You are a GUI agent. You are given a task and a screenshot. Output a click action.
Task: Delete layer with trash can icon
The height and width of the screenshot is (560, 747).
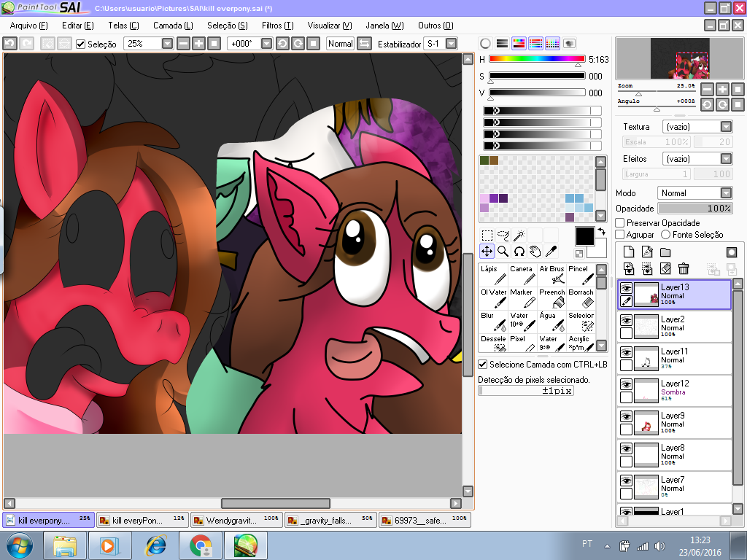tap(684, 269)
